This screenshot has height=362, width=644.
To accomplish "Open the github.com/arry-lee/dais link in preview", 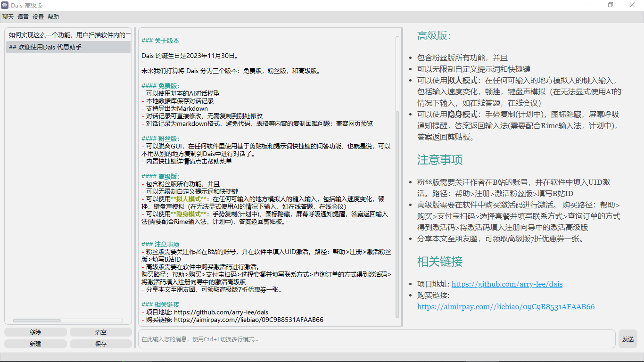I will pyautogui.click(x=507, y=284).
